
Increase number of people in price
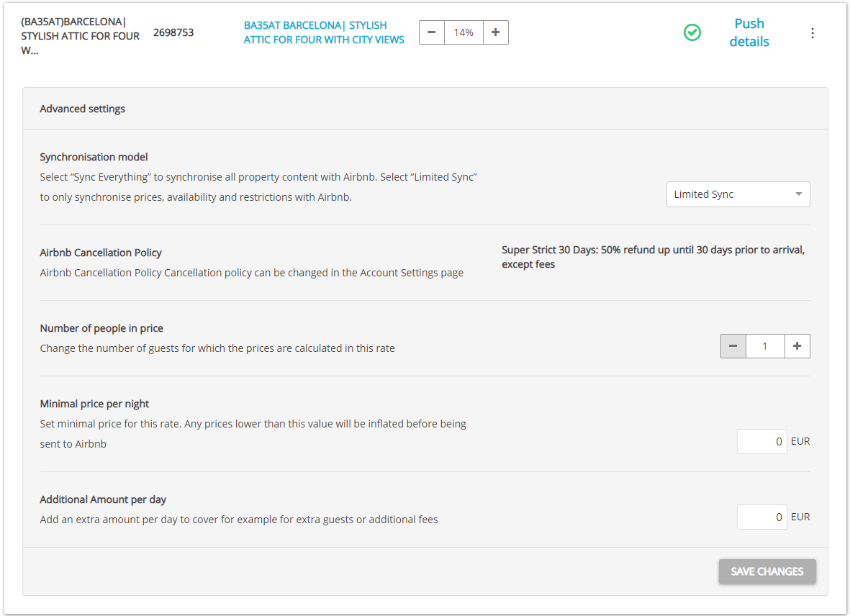797,346
